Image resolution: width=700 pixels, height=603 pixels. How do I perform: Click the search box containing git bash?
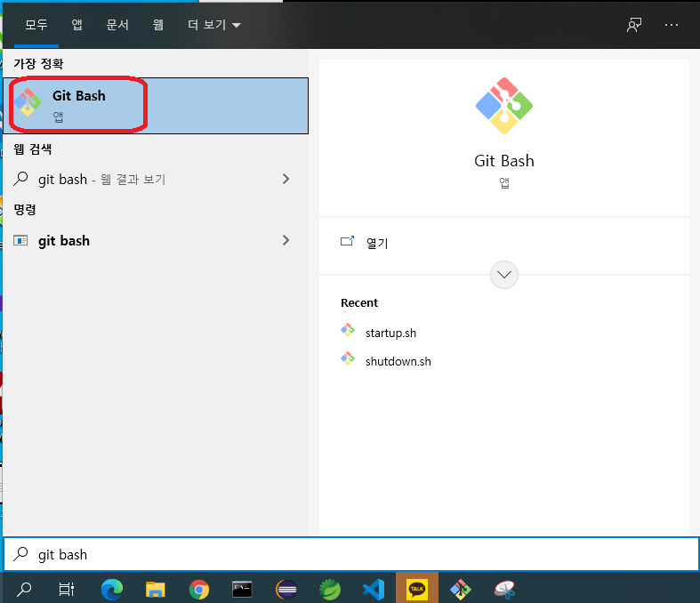[351, 554]
